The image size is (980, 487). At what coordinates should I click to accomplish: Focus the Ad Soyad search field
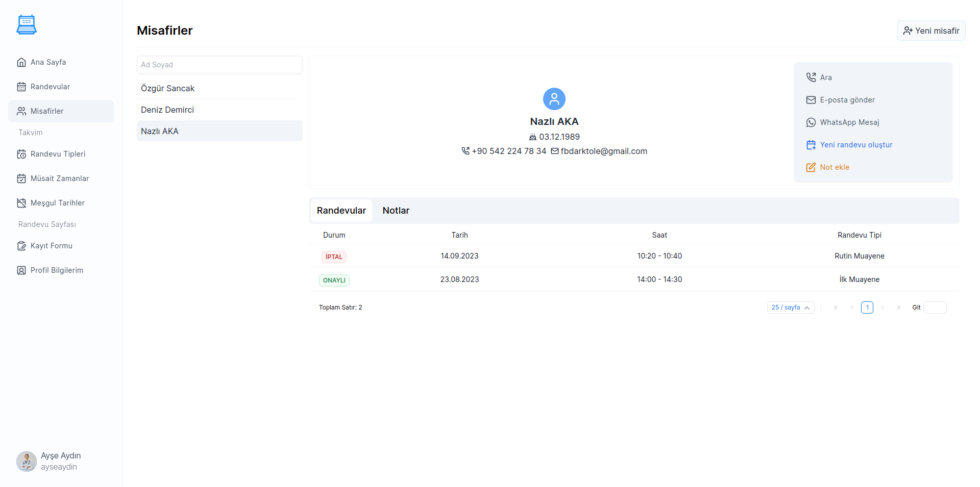[219, 65]
